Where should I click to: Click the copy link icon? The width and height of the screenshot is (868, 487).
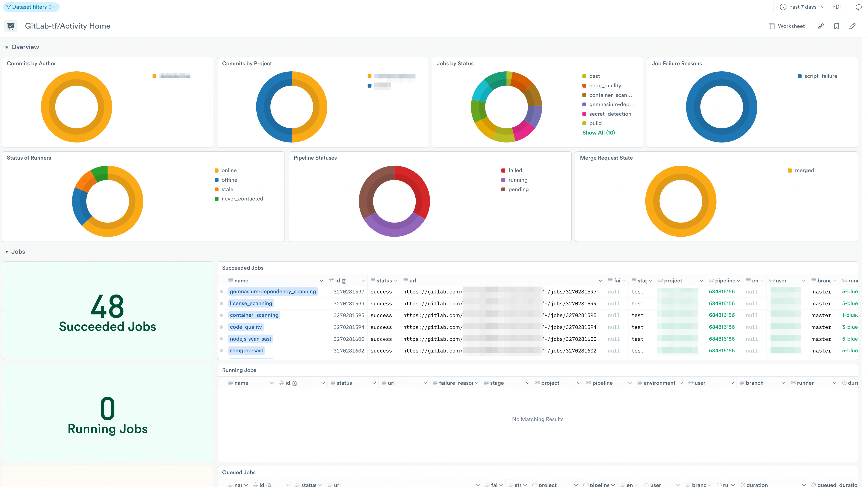pos(820,26)
